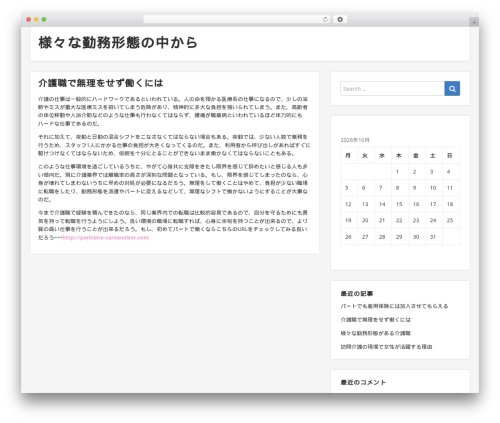Screen dimensions: 500x423
Task: Click the browser reload icon
Action: point(325,20)
